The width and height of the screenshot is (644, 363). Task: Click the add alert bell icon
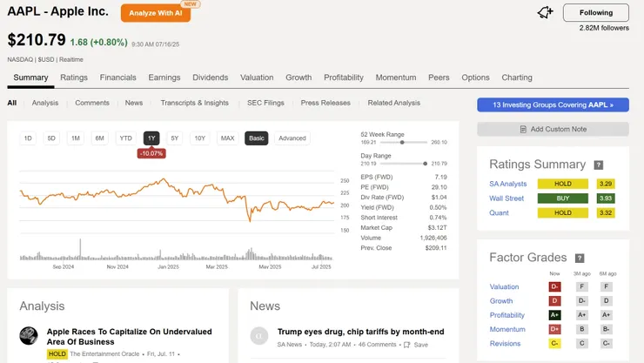545,12
